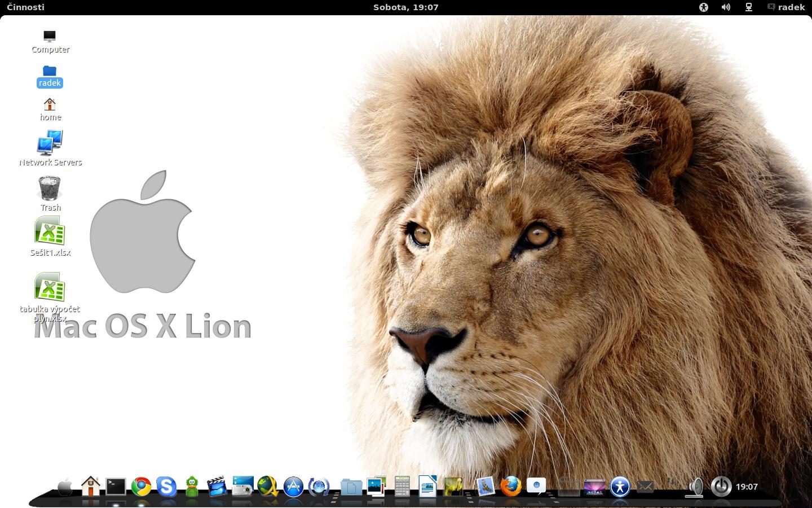
Task: Click the Apple logo in the dock
Action: [65, 486]
